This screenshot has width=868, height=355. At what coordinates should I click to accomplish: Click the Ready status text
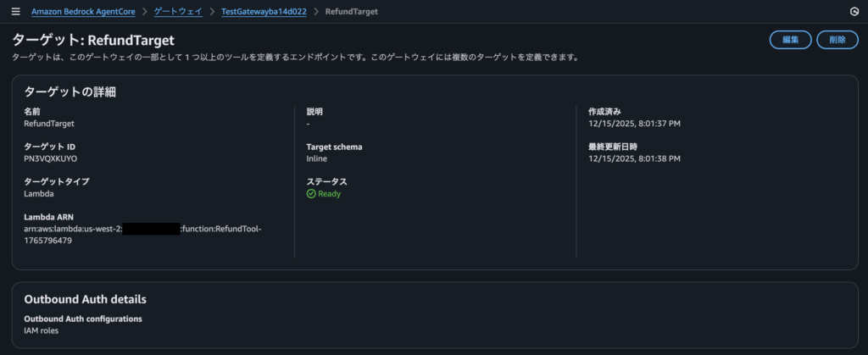(x=330, y=193)
